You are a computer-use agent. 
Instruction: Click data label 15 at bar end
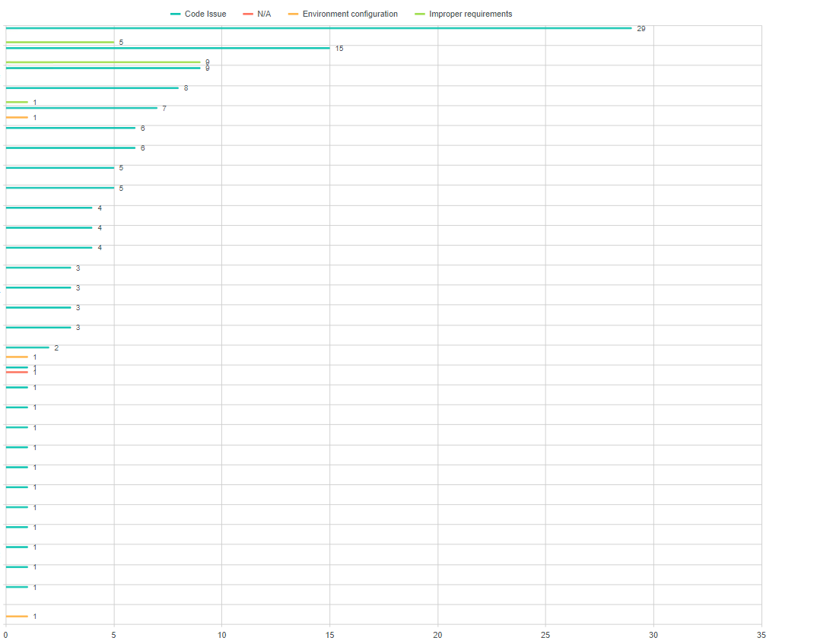339,49
